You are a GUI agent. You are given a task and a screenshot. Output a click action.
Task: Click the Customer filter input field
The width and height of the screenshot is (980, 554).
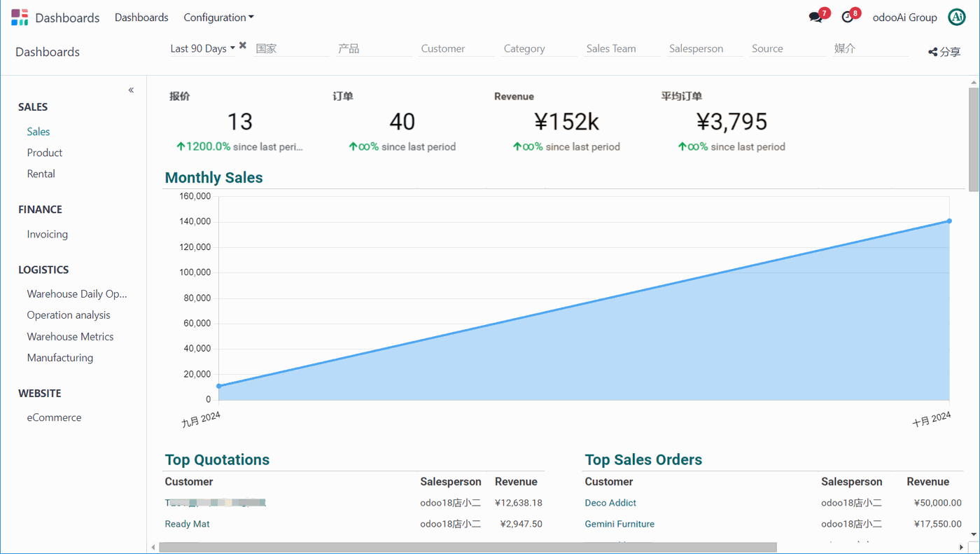456,49
